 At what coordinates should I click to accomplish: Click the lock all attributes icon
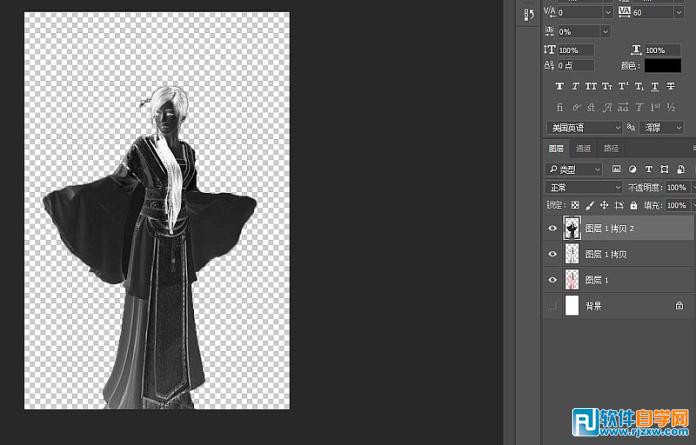pyautogui.click(x=633, y=205)
